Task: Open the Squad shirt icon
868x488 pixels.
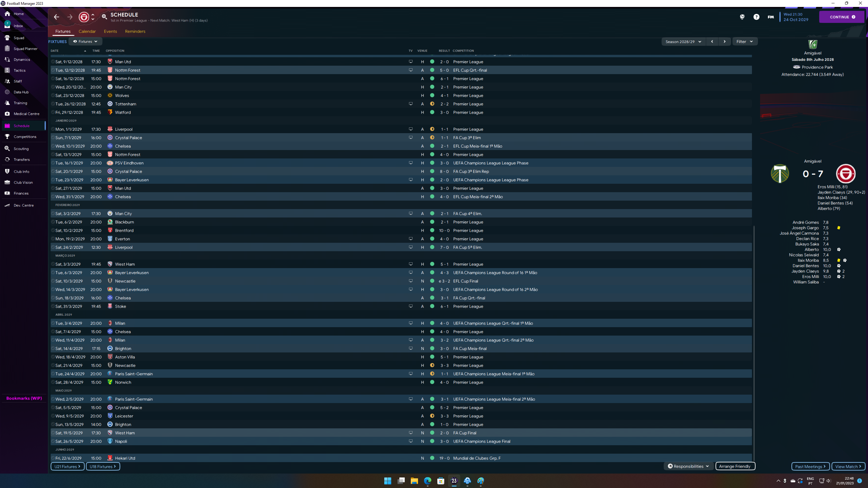Action: 7,38
